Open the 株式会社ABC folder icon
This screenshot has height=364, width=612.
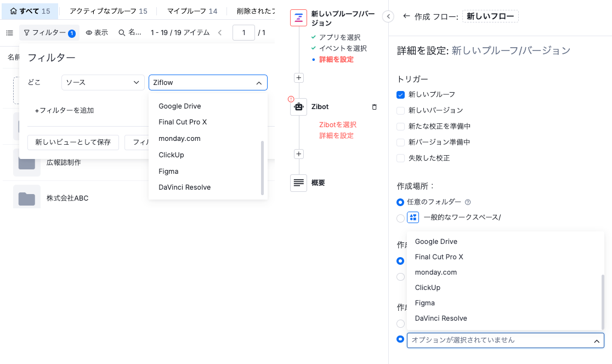[x=27, y=198]
